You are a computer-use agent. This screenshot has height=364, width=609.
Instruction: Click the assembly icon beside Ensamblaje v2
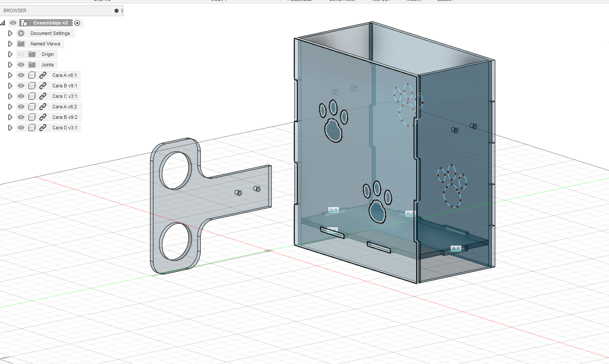point(24,23)
